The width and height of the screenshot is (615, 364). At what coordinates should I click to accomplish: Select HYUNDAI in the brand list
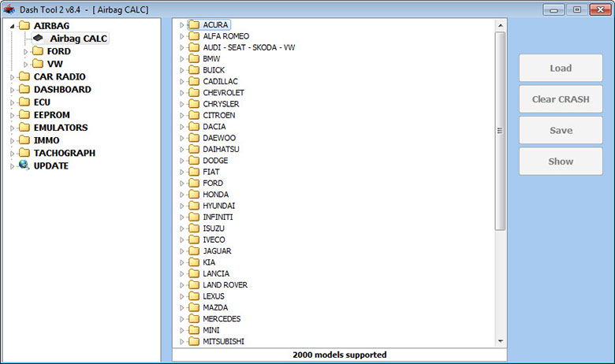pos(218,206)
